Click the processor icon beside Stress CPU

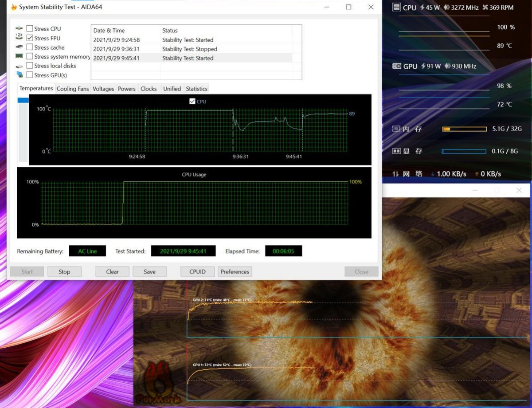point(19,29)
